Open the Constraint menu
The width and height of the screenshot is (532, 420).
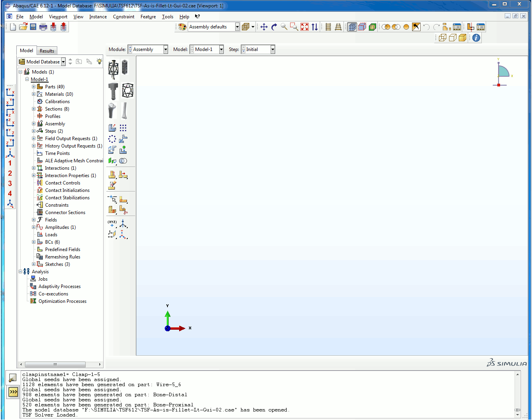tap(123, 17)
